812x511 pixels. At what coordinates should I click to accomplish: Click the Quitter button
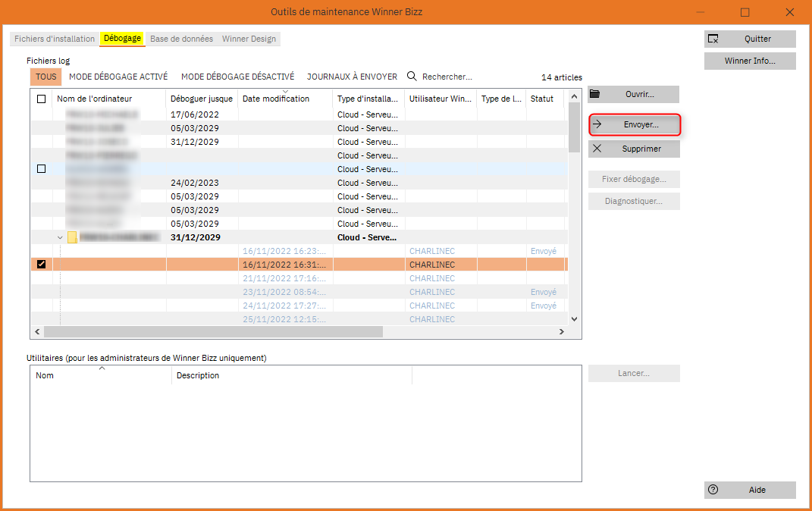750,39
